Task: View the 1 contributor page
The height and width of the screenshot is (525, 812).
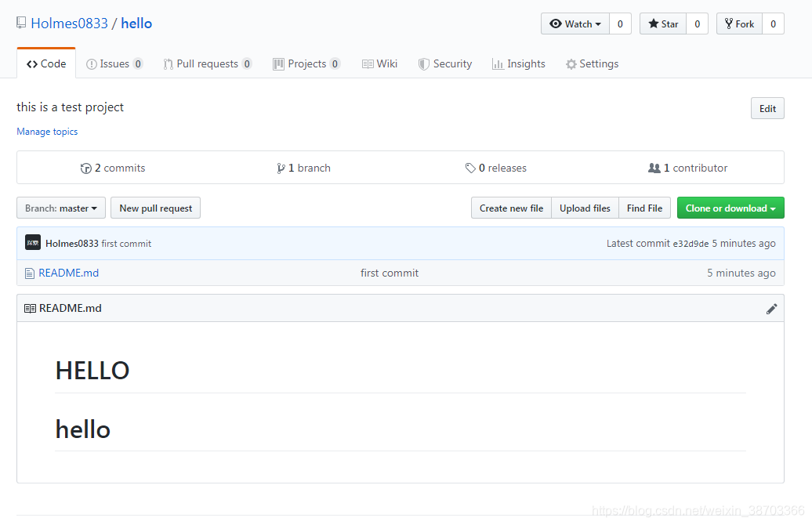Action: (687, 168)
